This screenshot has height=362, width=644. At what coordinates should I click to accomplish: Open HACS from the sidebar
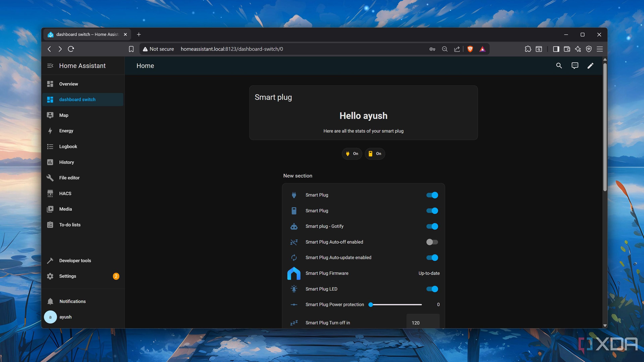tap(83, 193)
